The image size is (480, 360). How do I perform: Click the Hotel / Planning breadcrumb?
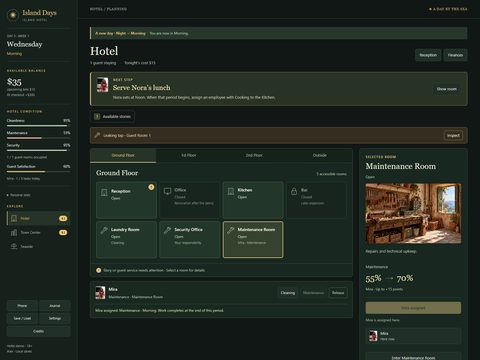[x=108, y=9]
